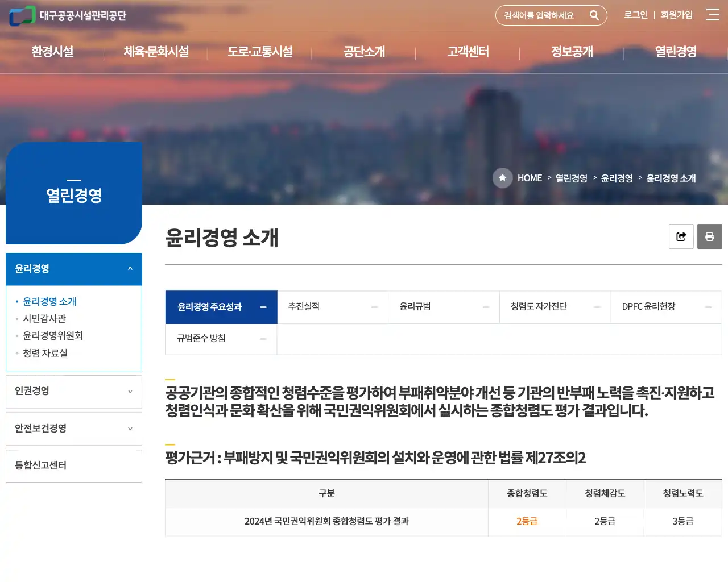Click 열린경영 in the breadcrumb trail
This screenshot has height=582, width=728.
coord(572,178)
